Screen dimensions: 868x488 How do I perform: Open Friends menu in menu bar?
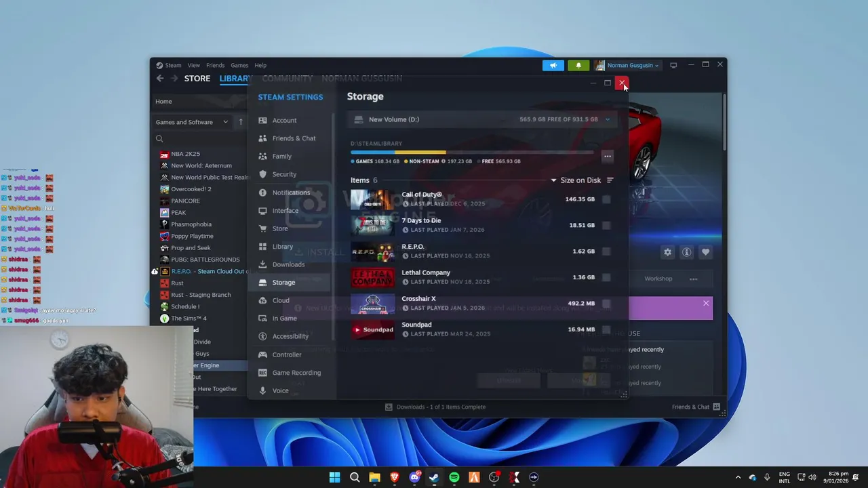click(x=215, y=65)
